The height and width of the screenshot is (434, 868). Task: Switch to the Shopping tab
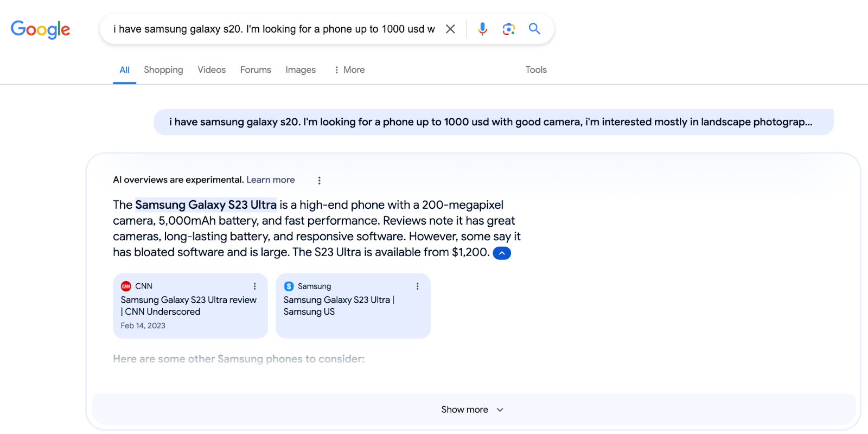point(163,70)
